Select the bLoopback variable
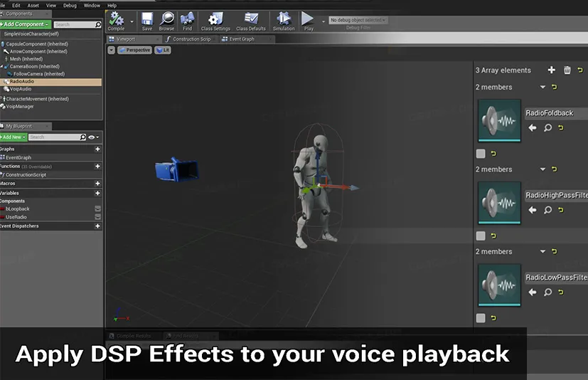This screenshot has height=380, width=588. coord(17,209)
